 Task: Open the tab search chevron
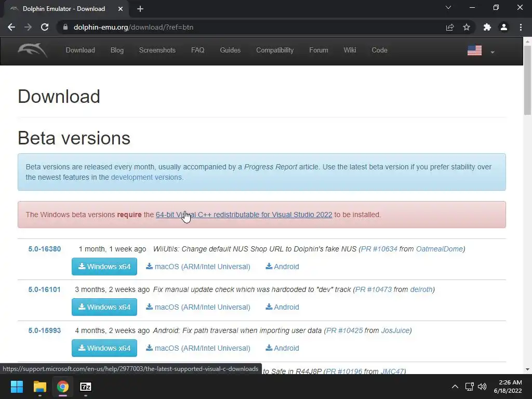point(448,7)
